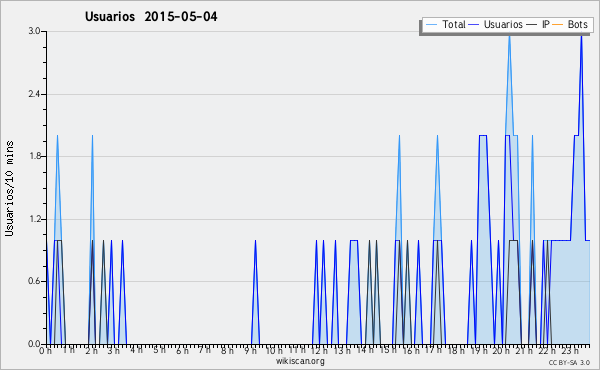Viewport: 600px width, 370px height.
Task: Click the 'wikiscan.org' label below the axis
Action: click(300, 361)
